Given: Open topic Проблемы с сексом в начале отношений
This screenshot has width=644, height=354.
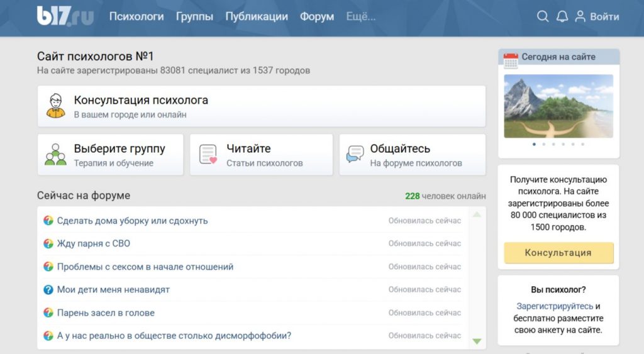Looking at the screenshot, I should coord(145,267).
